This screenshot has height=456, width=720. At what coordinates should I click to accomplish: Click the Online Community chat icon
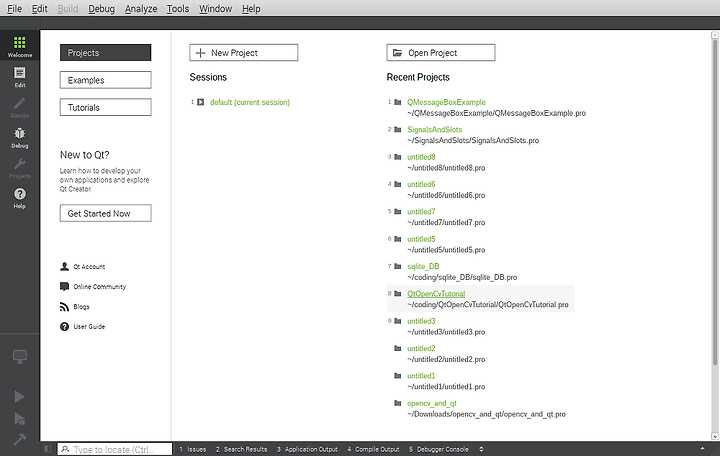click(64, 287)
